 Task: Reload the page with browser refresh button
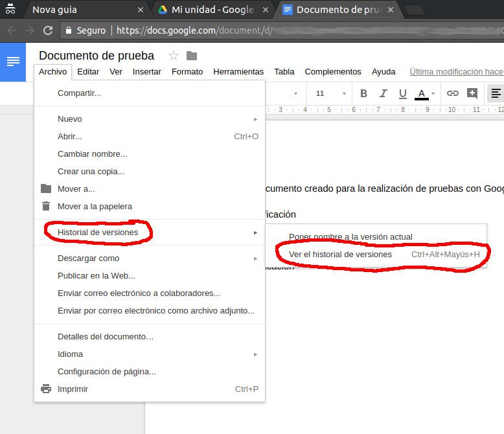coord(48,30)
